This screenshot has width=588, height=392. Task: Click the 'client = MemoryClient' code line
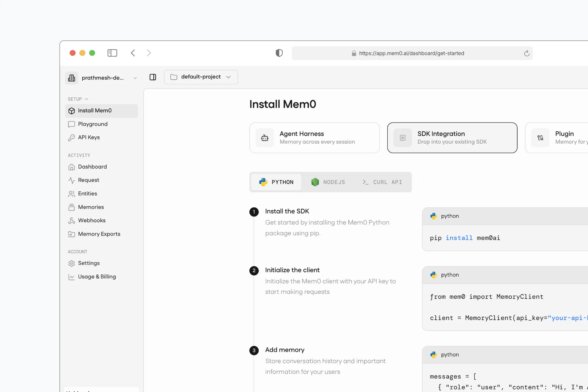(509, 318)
